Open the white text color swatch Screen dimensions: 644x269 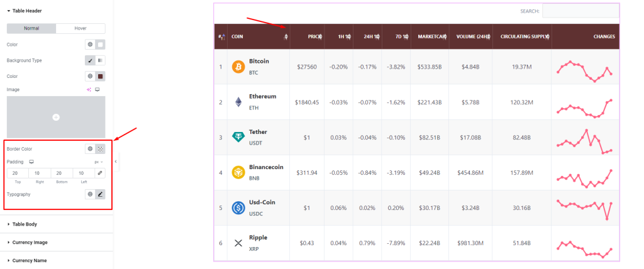[100, 45]
